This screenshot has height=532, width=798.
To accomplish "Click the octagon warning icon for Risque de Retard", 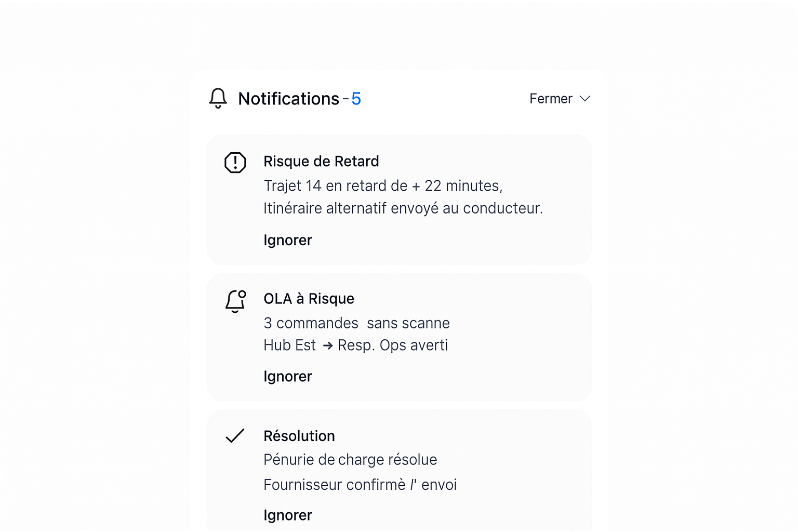I will pyautogui.click(x=235, y=163).
